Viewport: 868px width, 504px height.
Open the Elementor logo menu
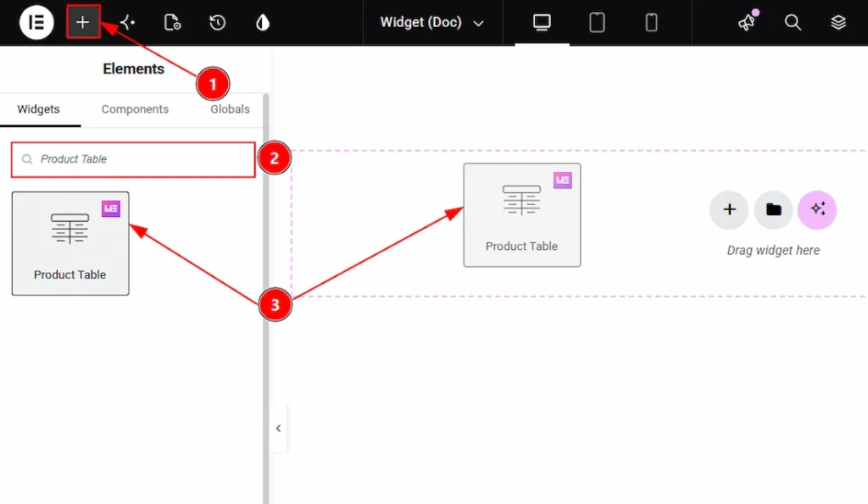(x=36, y=22)
